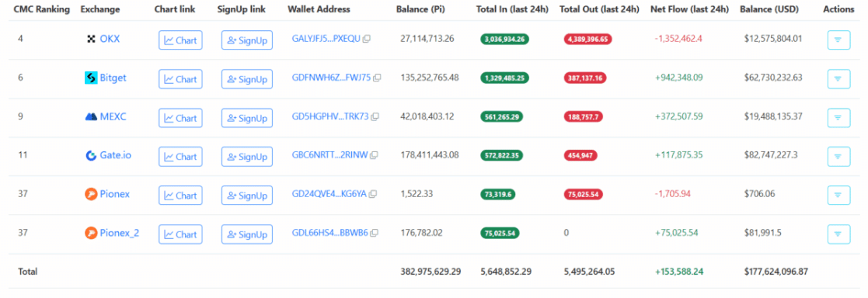
Task: Click the Pionex exchange logo
Action: click(x=91, y=194)
